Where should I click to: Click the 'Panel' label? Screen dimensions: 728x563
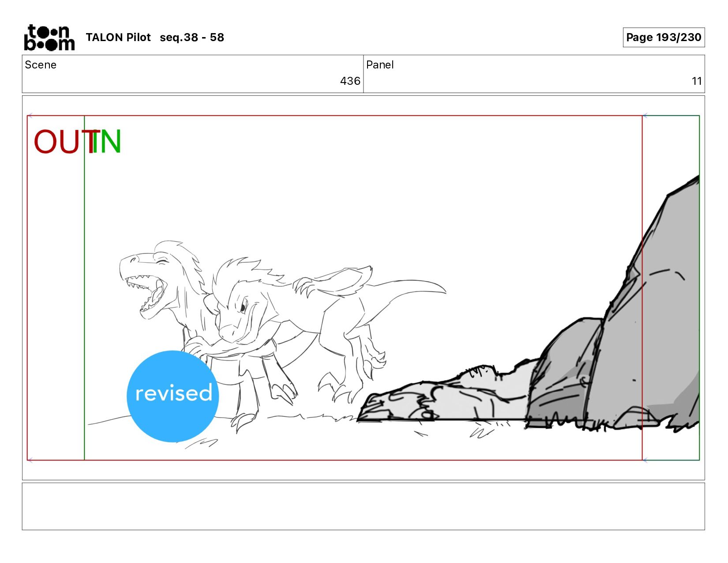pyautogui.click(x=380, y=65)
